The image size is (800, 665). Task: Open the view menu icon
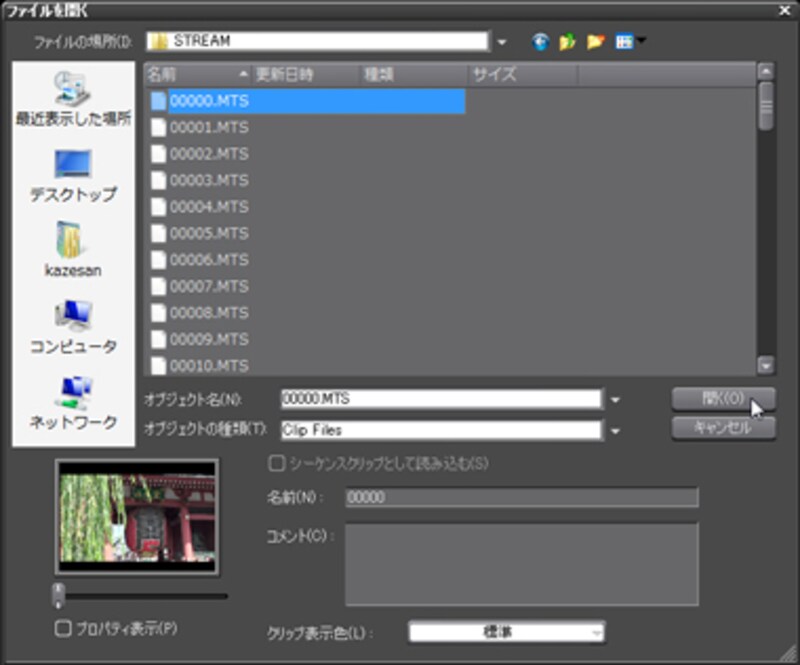pos(630,42)
